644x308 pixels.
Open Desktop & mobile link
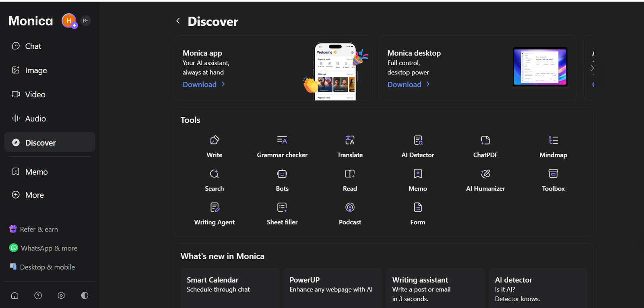42,267
